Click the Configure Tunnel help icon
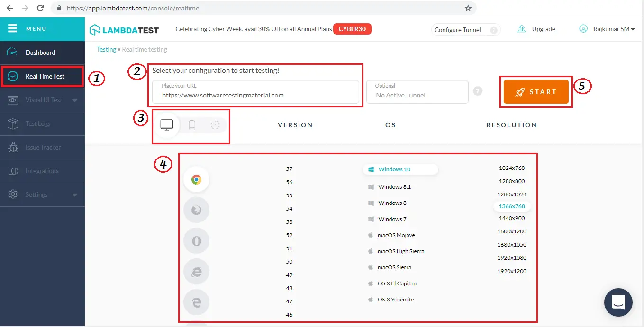This screenshot has width=644, height=327. (494, 30)
